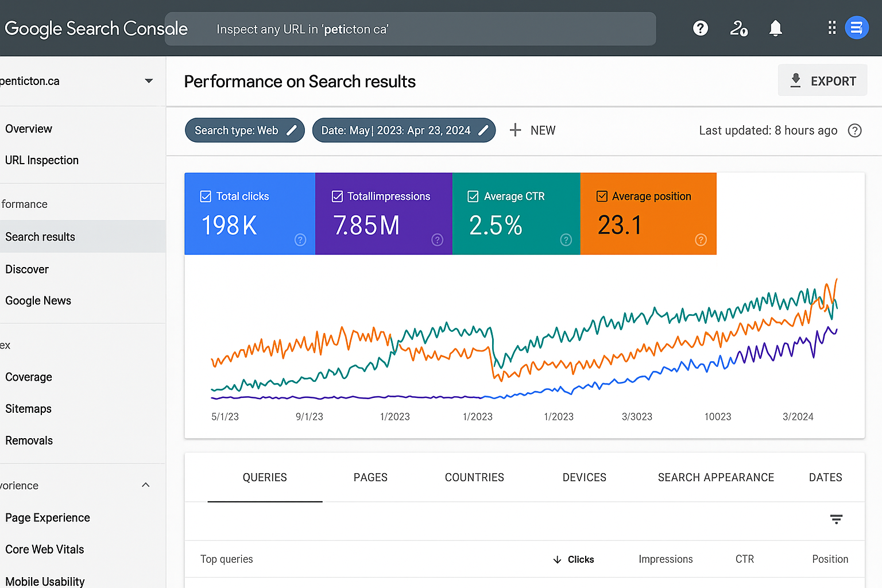882x588 pixels.
Task: Open user and permissions settings icon
Action: coord(738,28)
